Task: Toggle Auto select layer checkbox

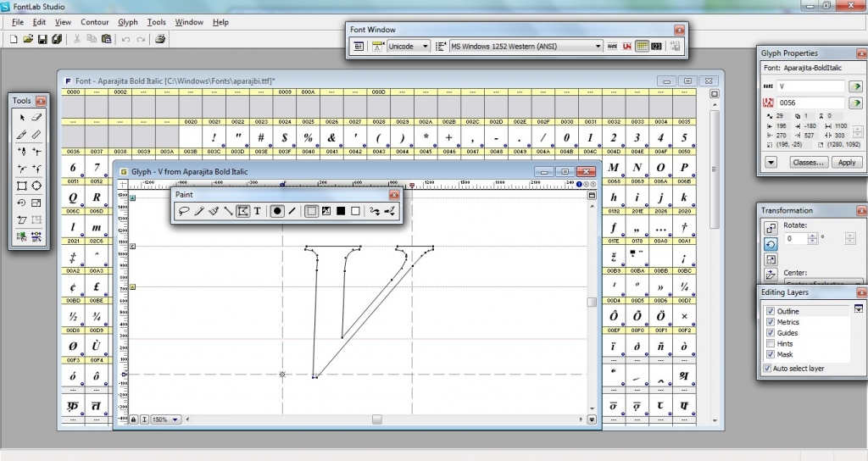Action: pos(768,369)
